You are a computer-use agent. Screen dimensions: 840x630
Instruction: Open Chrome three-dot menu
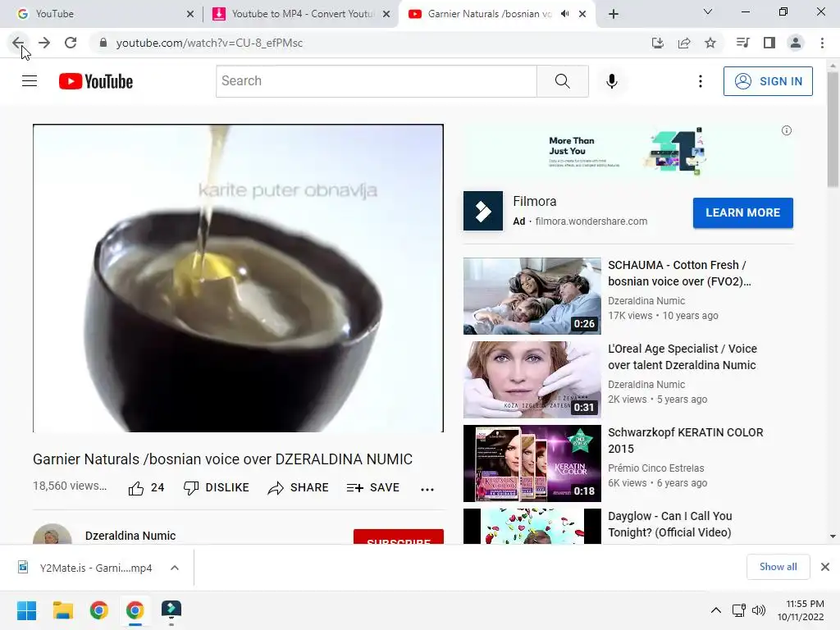click(x=822, y=43)
